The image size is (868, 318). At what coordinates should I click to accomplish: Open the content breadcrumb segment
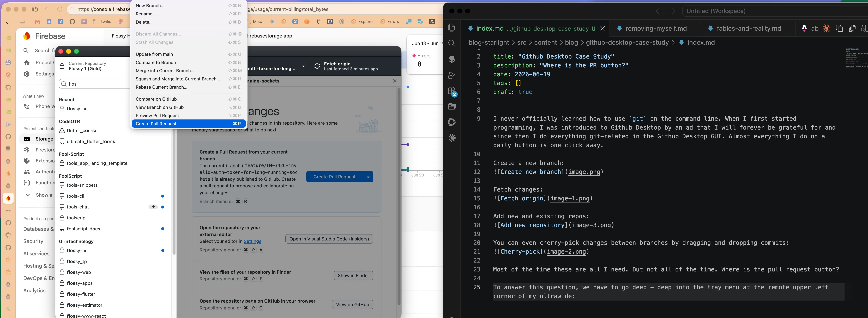click(x=545, y=42)
